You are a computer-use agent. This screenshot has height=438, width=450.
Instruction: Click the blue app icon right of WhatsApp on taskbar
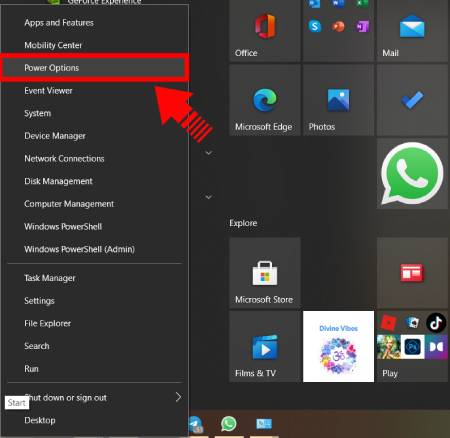point(264,424)
